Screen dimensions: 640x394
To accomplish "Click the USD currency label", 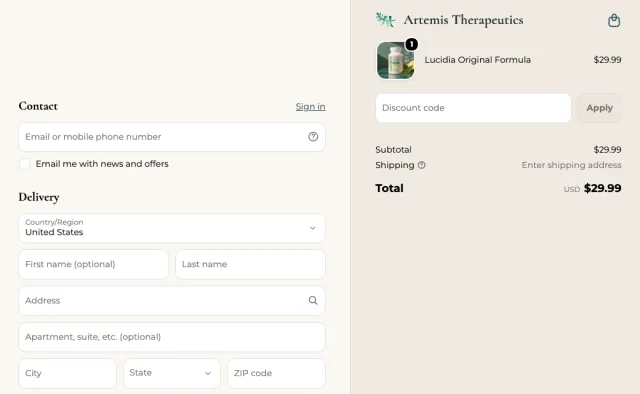I will (x=571, y=189).
